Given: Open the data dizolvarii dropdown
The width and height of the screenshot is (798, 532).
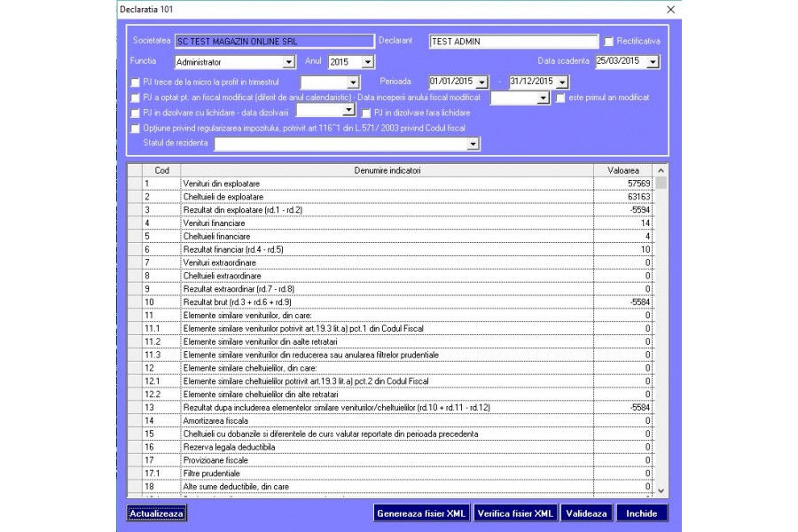Looking at the screenshot, I should click(348, 110).
